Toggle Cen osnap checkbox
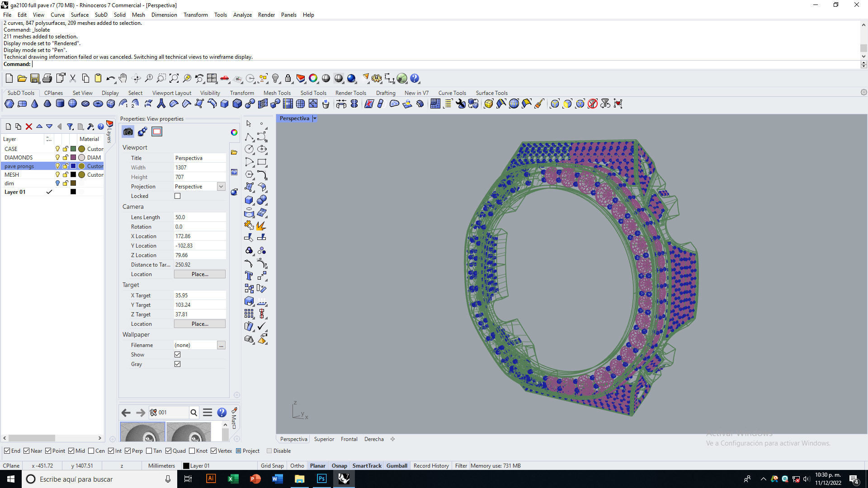This screenshot has height=488, width=868. [91, 451]
